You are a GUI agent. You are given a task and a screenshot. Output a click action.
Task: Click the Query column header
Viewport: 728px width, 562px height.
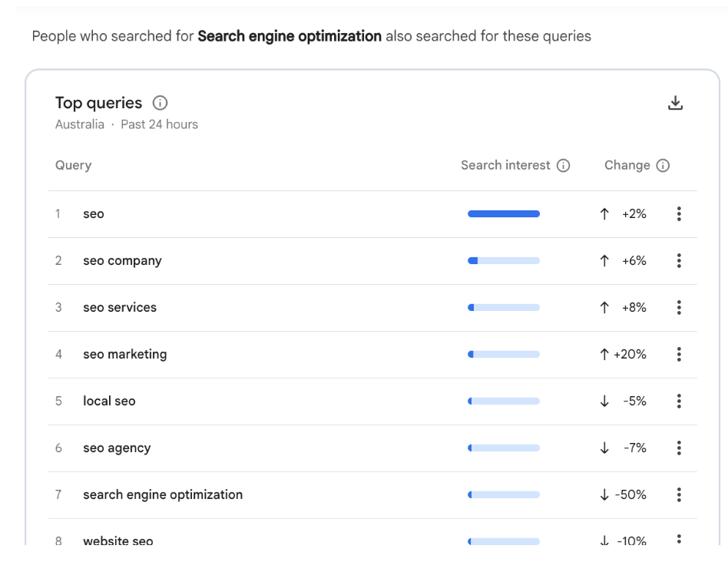coord(74,166)
